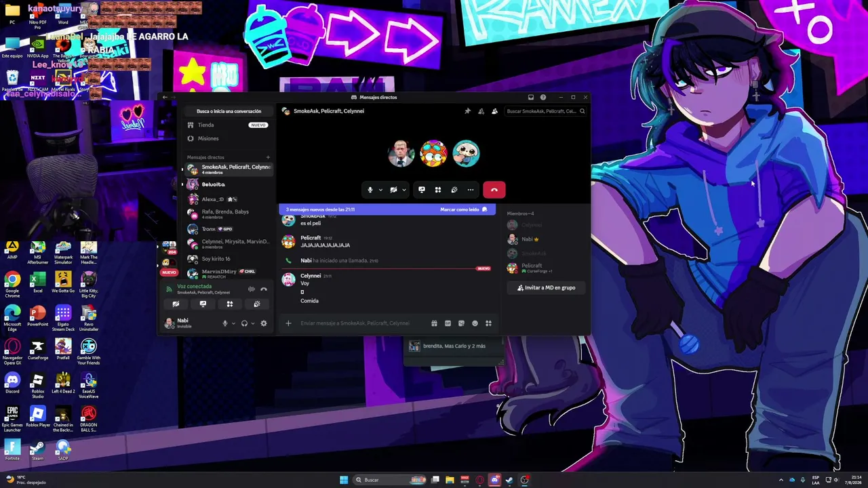Open File Explorer from the taskbar
The height and width of the screenshot is (488, 868).
(450, 480)
